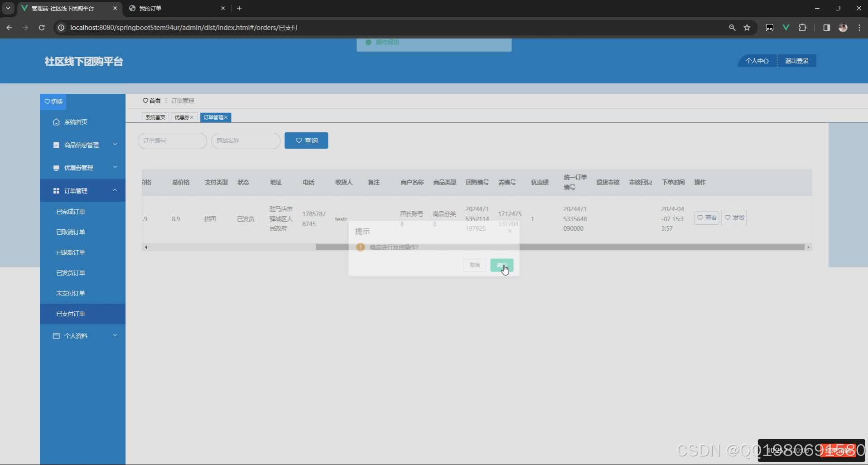Focus the 商品名称 search field
This screenshot has width=868, height=465.
[246, 140]
